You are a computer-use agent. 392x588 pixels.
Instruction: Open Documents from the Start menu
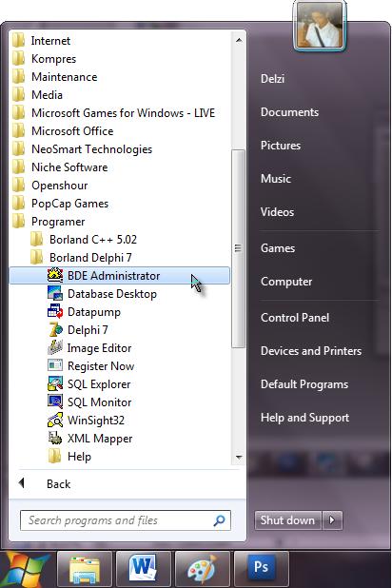(x=289, y=112)
